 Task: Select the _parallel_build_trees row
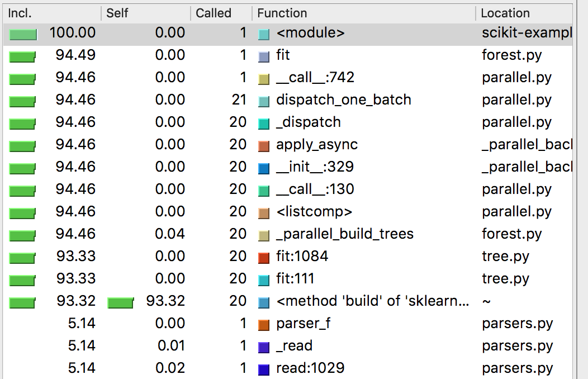[x=344, y=234]
